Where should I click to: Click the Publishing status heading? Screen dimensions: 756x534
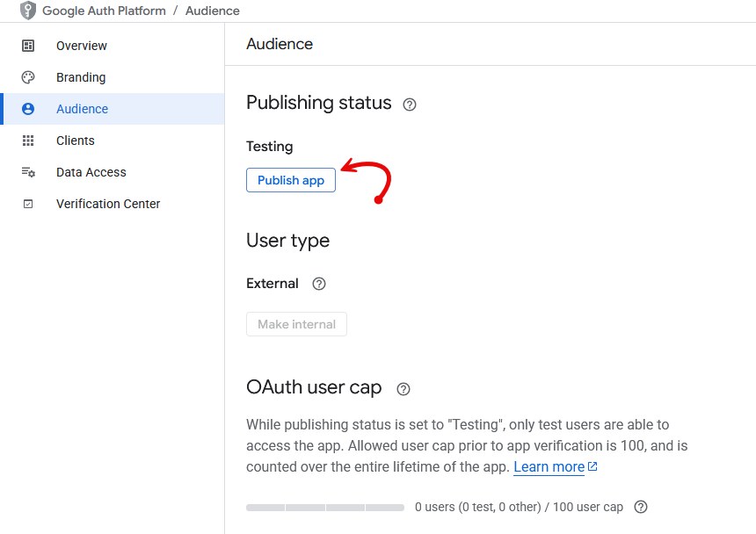pos(319,103)
